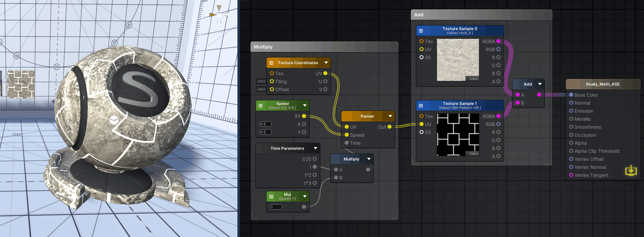The height and width of the screenshot is (237, 644).
Task: Click the Normal input port
Action: point(571,103)
